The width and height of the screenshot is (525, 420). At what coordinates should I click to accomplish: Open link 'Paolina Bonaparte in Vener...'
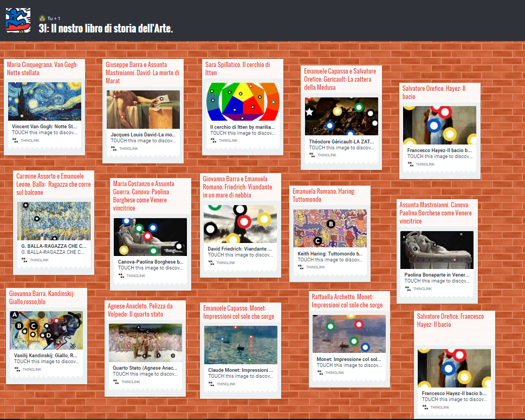(x=437, y=274)
